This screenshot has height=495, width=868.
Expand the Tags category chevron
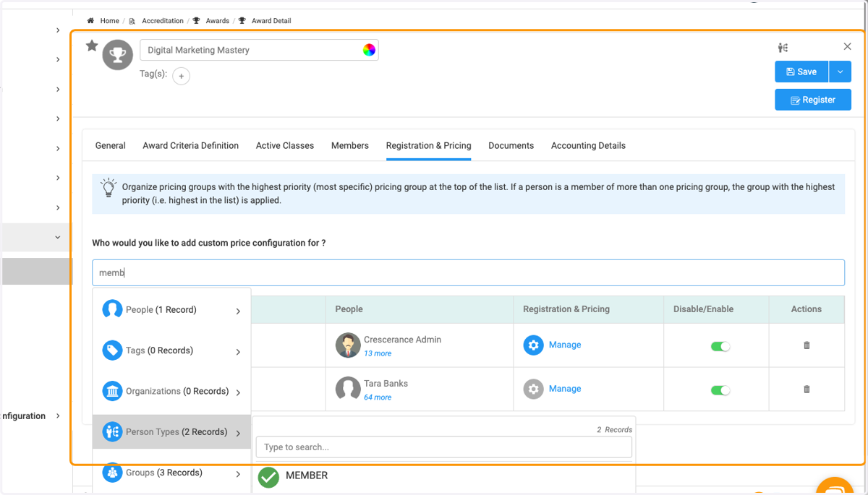[x=238, y=352]
